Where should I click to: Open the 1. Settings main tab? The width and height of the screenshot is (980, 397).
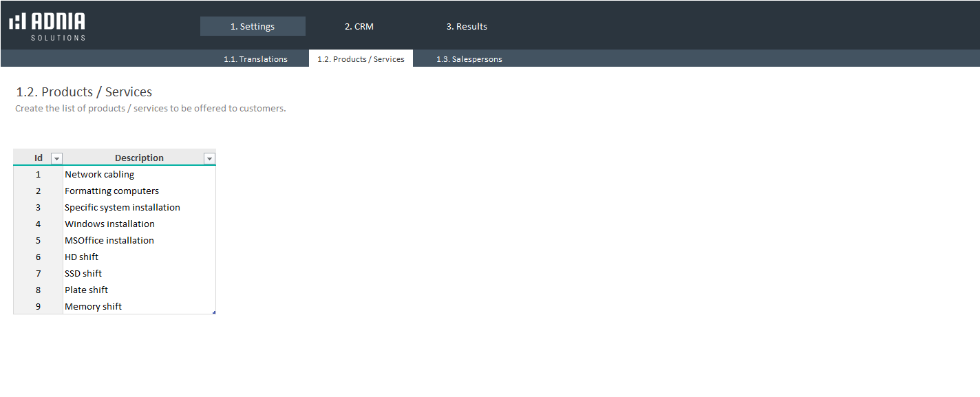pyautogui.click(x=253, y=27)
